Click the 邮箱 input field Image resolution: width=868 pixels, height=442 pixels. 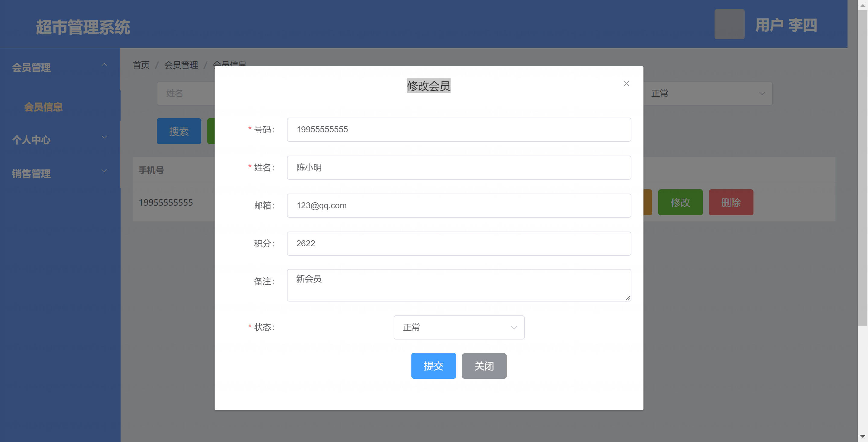[x=459, y=205]
